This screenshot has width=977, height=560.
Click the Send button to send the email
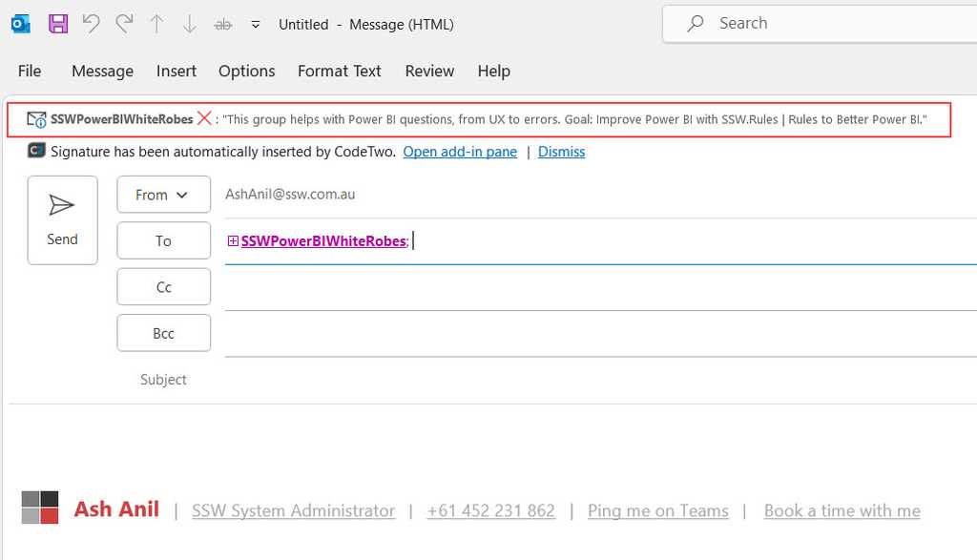[62, 219]
